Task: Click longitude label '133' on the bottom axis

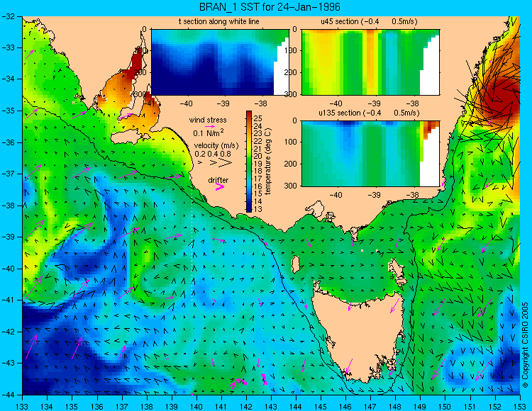Action: 22,407
